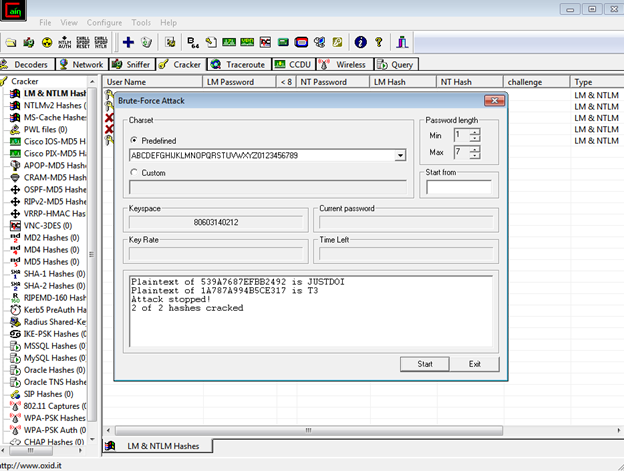This screenshot has width=624, height=471.
Task: Click the Exit button in the dialog
Action: [x=474, y=364]
